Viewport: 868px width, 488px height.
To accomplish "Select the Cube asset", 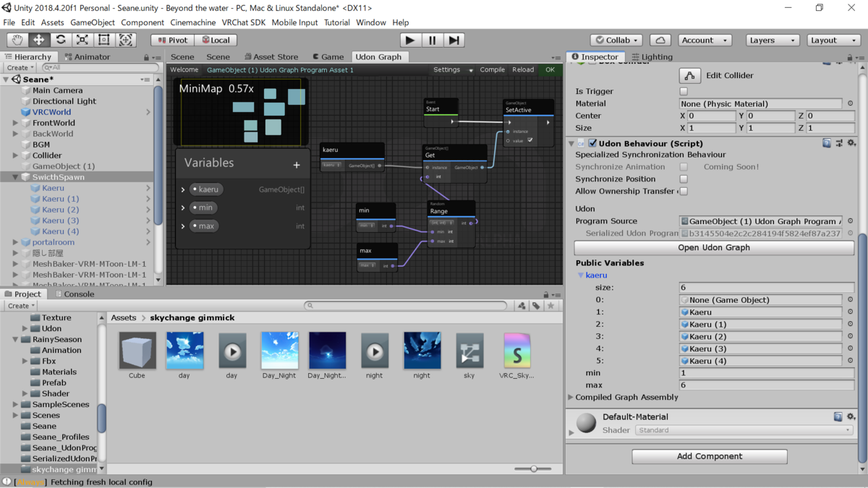I will (137, 355).
